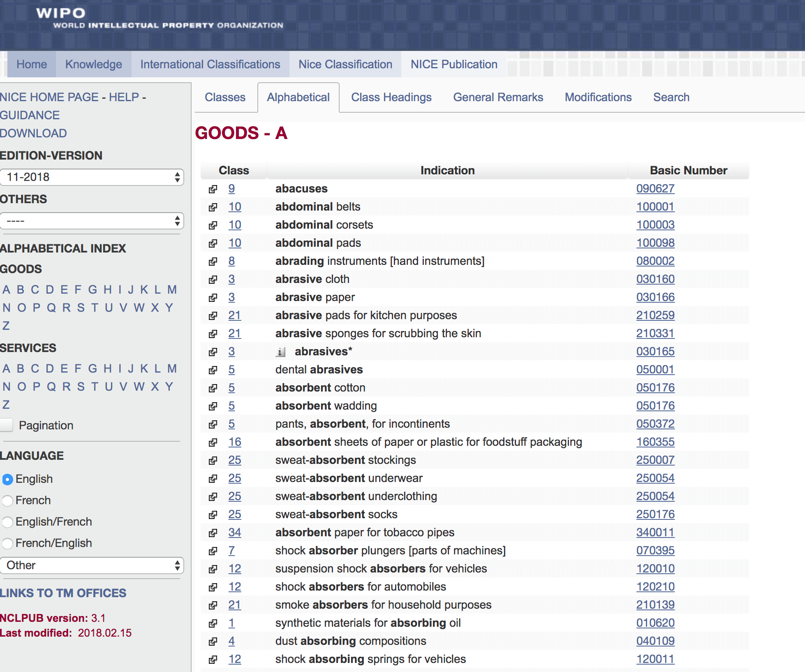
Task: Click the link icon next to abdominal belts
Action: click(x=213, y=207)
